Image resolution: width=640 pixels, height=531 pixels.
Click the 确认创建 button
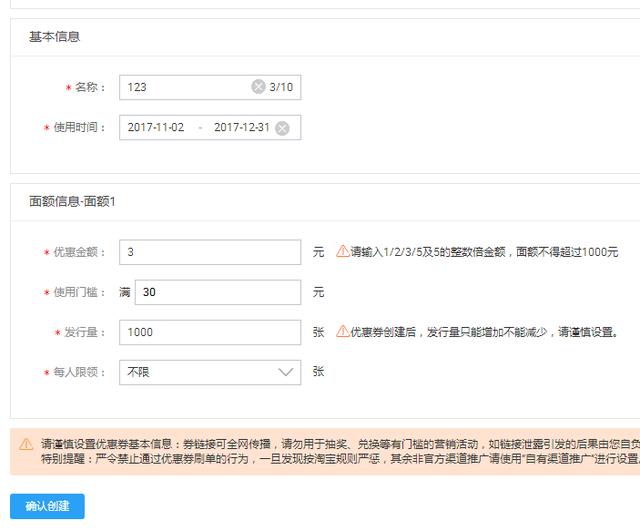click(x=47, y=506)
